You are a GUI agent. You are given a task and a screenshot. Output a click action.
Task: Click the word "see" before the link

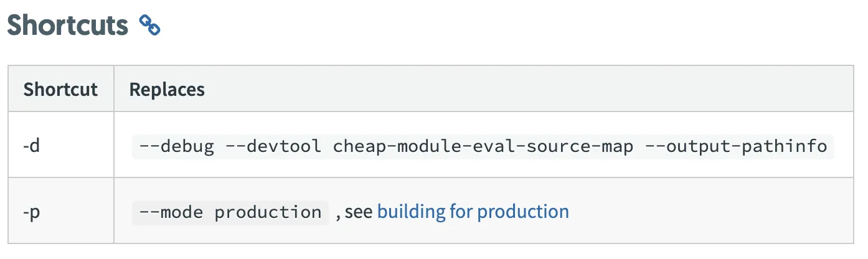[x=359, y=212]
